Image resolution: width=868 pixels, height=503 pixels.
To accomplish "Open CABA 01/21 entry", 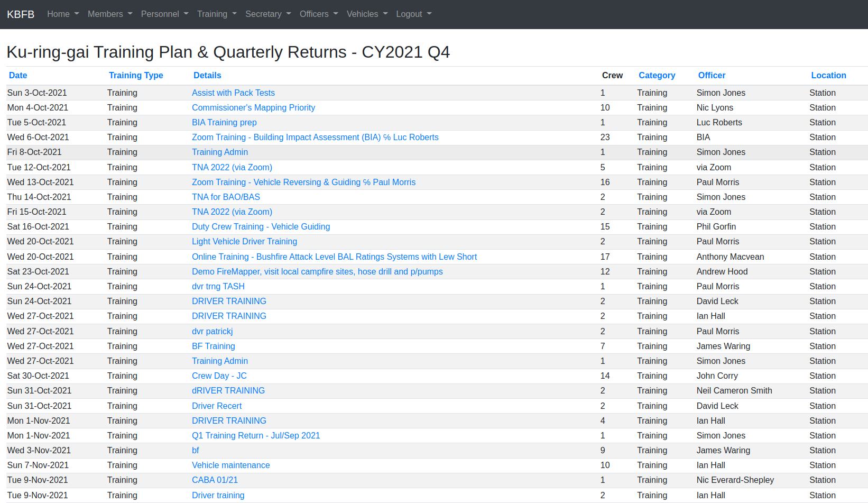I will click(215, 480).
